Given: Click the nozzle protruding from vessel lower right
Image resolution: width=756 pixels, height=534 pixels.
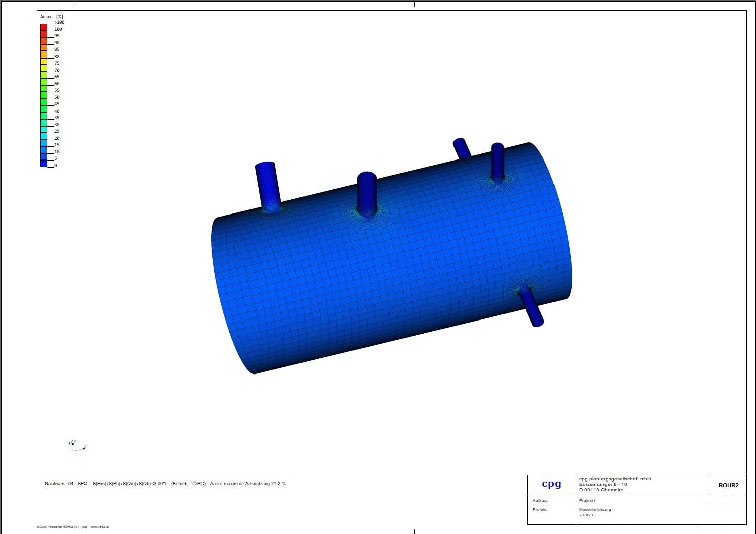Looking at the screenshot, I should [x=530, y=306].
